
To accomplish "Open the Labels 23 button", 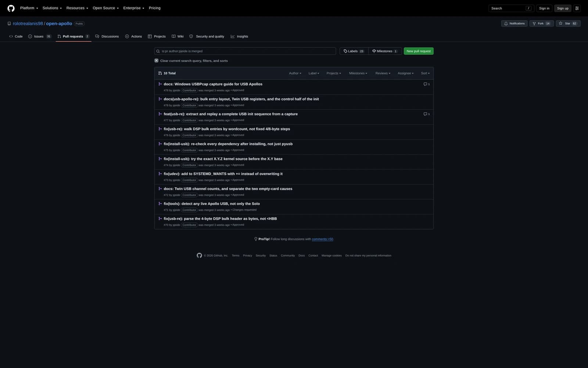I will pyautogui.click(x=354, y=51).
